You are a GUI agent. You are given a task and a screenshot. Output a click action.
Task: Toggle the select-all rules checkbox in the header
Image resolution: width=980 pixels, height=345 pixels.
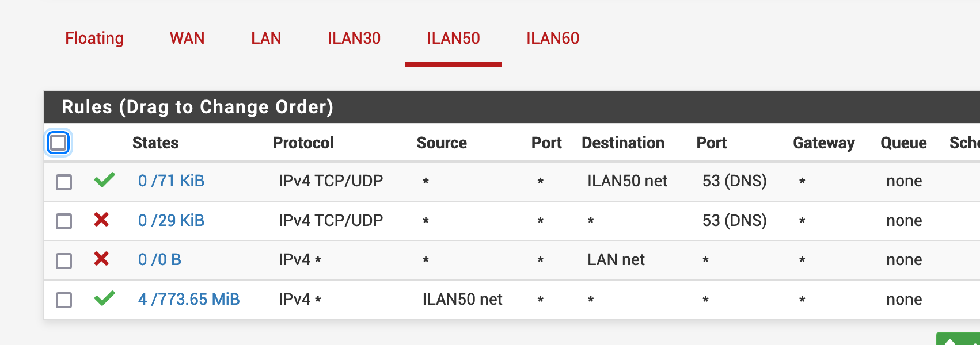(x=58, y=143)
